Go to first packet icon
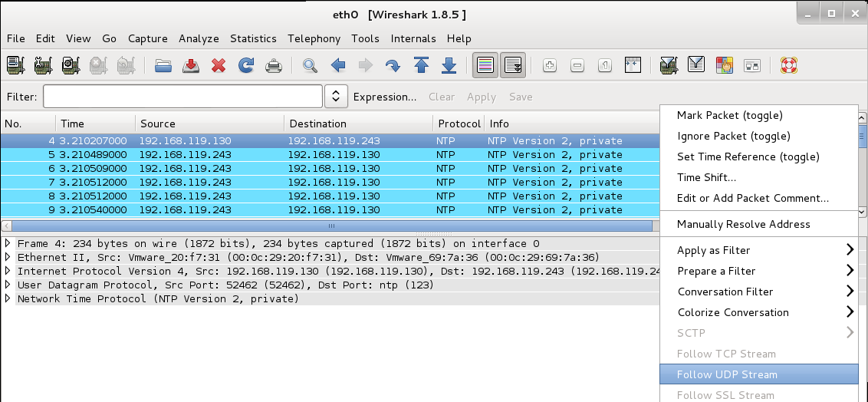 [x=421, y=66]
